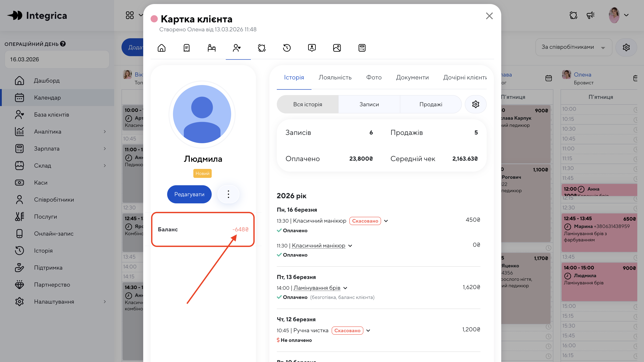Open the history clock icon tab
644x362 pixels.
[x=287, y=48]
